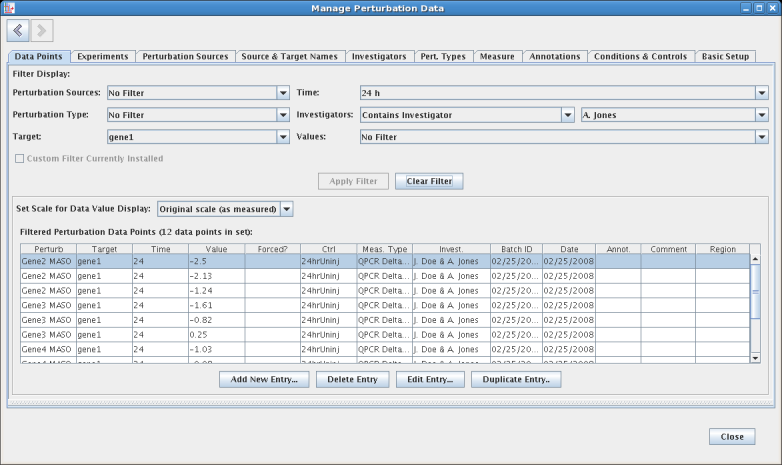The image size is (782, 465).
Task: Close the dialog with Close button
Action: click(x=731, y=437)
